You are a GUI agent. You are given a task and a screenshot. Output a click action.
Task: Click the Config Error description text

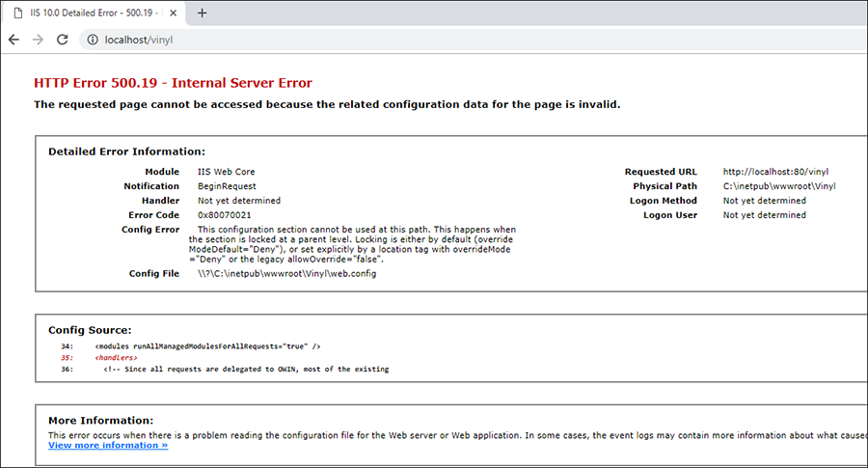352,244
